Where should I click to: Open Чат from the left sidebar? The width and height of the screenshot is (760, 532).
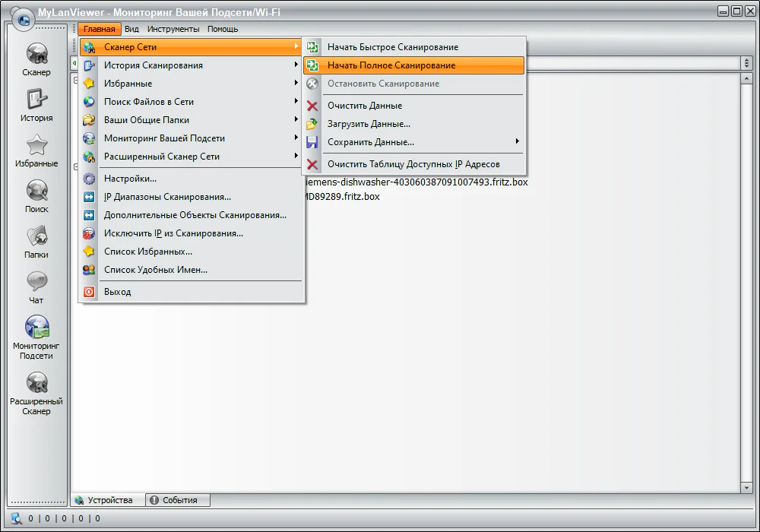[x=36, y=281]
